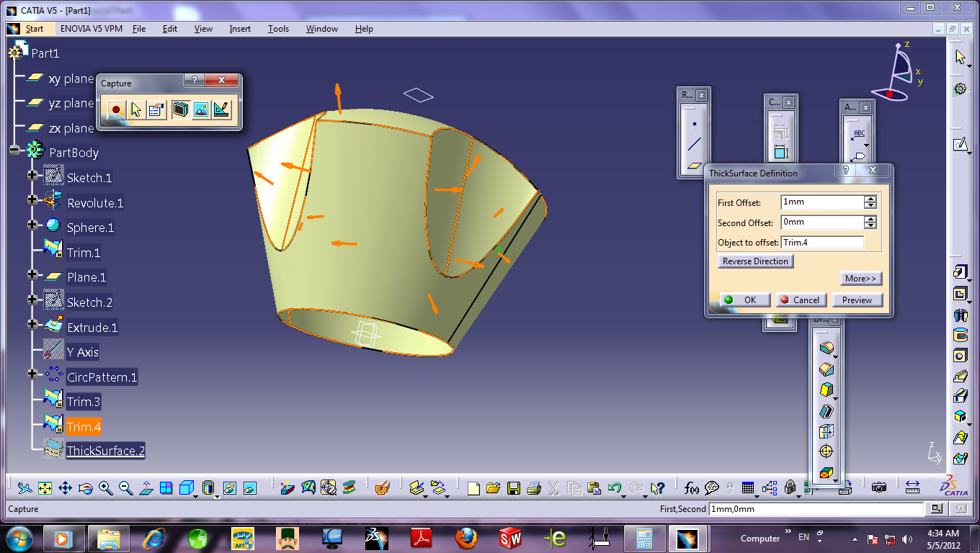Click Pad tool in right toolbar
Image resolution: width=980 pixels, height=553 pixels.
(960, 272)
